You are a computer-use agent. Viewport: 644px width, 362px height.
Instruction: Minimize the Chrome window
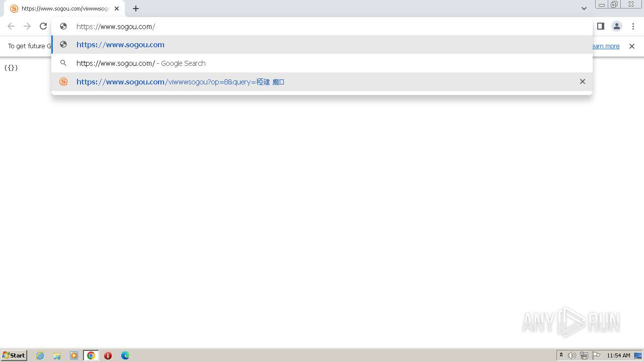tap(601, 5)
